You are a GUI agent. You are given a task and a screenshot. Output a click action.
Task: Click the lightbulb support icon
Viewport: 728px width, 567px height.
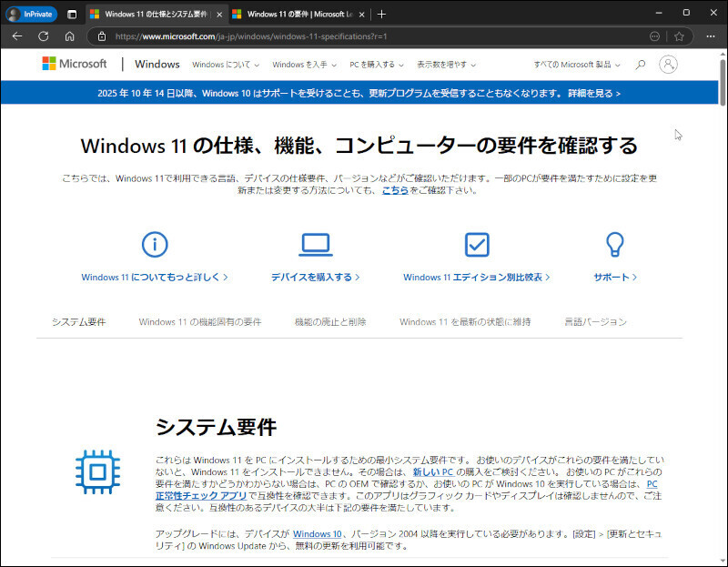(x=615, y=244)
